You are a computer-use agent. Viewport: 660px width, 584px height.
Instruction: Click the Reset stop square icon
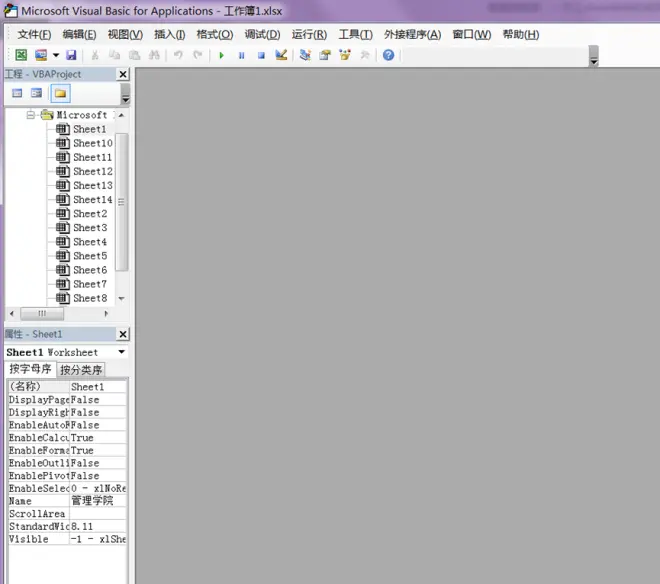pyautogui.click(x=261, y=55)
